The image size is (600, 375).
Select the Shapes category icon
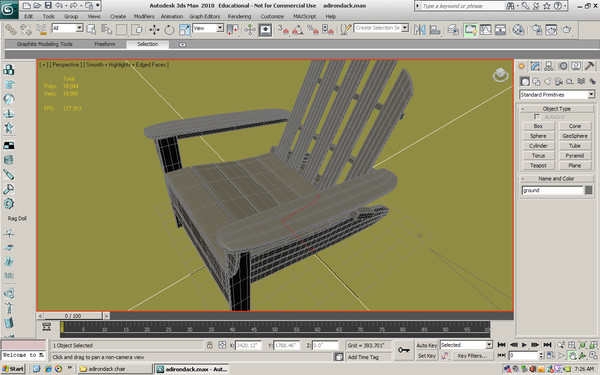(536, 81)
